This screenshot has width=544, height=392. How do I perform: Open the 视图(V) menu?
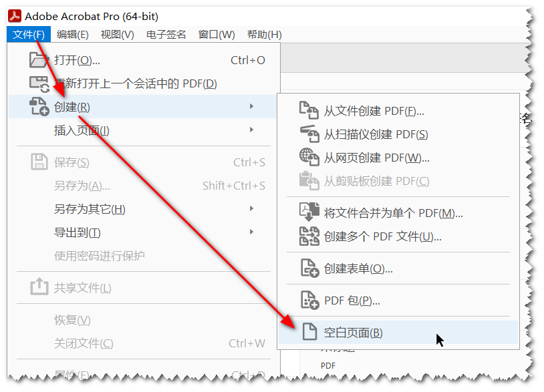pos(117,34)
